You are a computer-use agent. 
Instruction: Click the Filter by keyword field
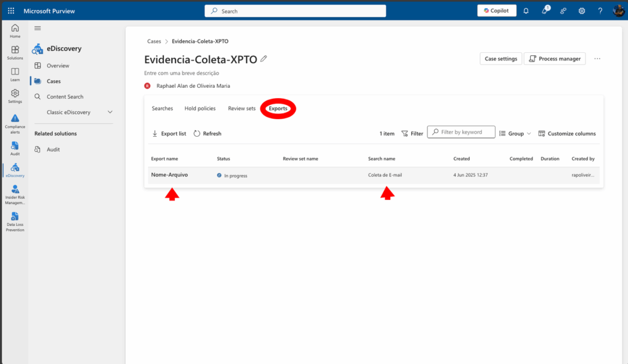click(x=461, y=132)
